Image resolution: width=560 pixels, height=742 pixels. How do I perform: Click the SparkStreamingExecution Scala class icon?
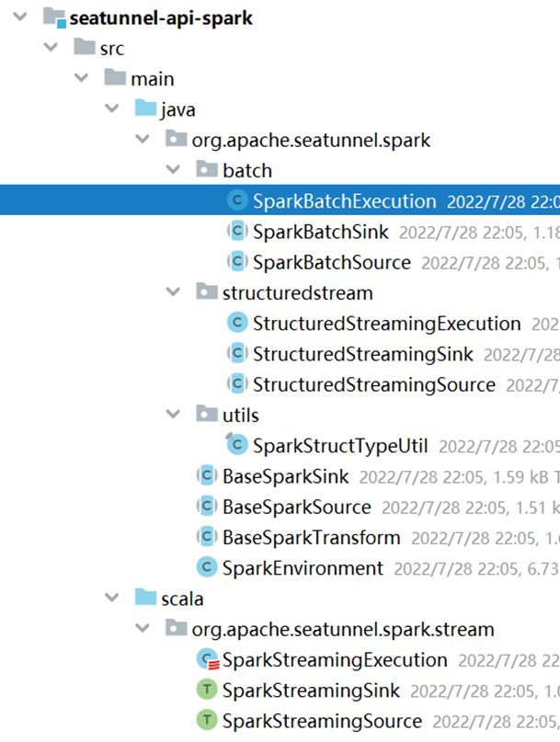pyautogui.click(x=207, y=659)
